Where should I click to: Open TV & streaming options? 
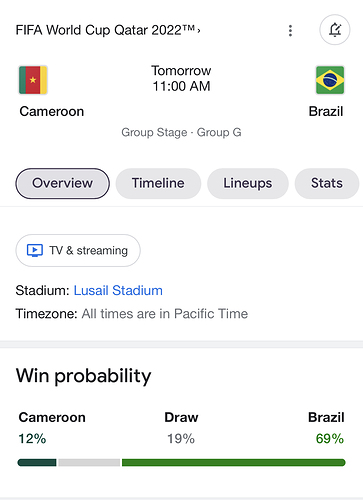[78, 250]
